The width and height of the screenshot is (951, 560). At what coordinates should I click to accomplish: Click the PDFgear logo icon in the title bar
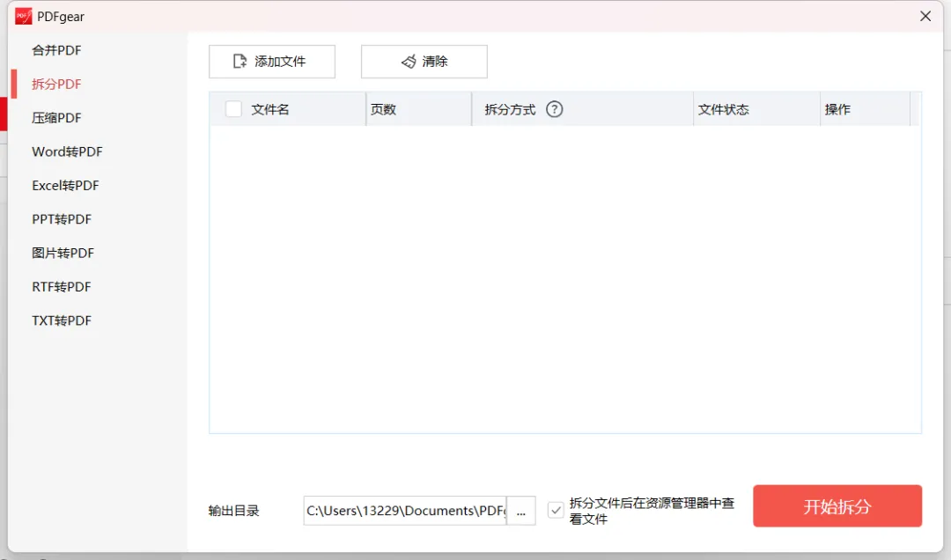coord(23,17)
